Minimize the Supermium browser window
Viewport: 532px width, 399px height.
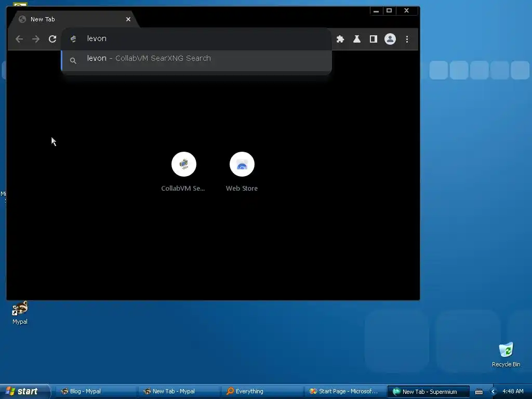click(x=376, y=10)
